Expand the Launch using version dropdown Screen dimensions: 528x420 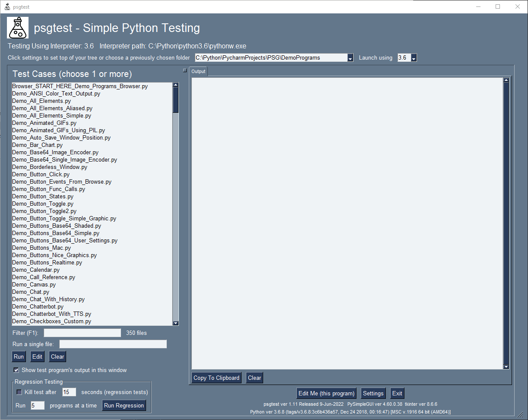(x=413, y=58)
